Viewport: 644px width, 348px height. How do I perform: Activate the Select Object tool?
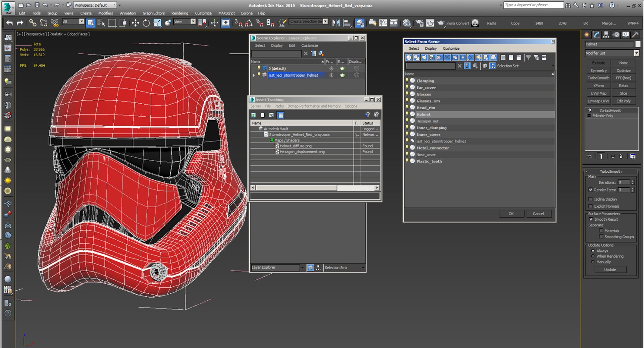coord(91,23)
